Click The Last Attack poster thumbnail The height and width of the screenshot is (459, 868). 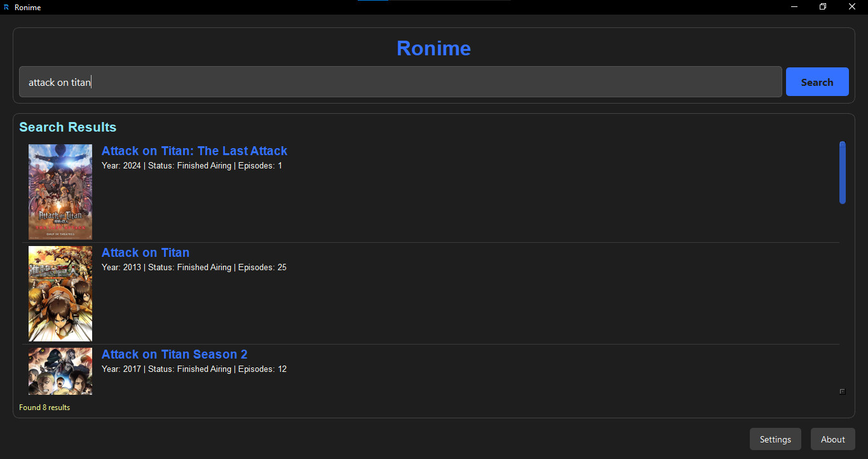point(60,192)
